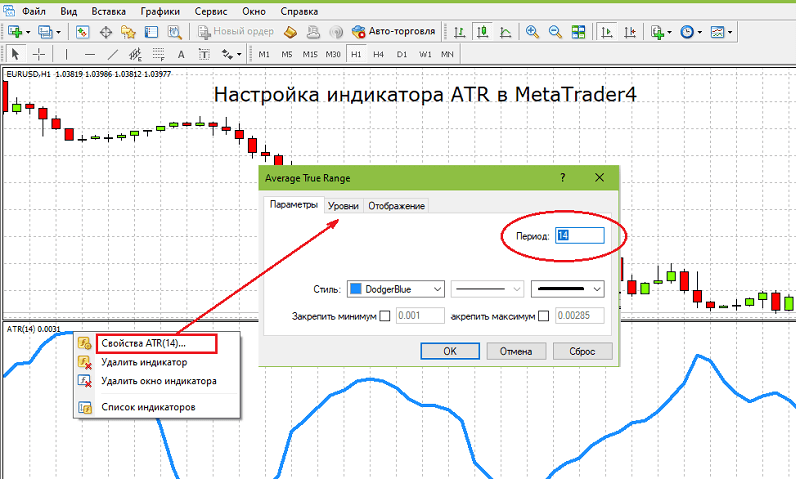Open the line style dropdown
The width and height of the screenshot is (800, 479).
click(x=487, y=289)
